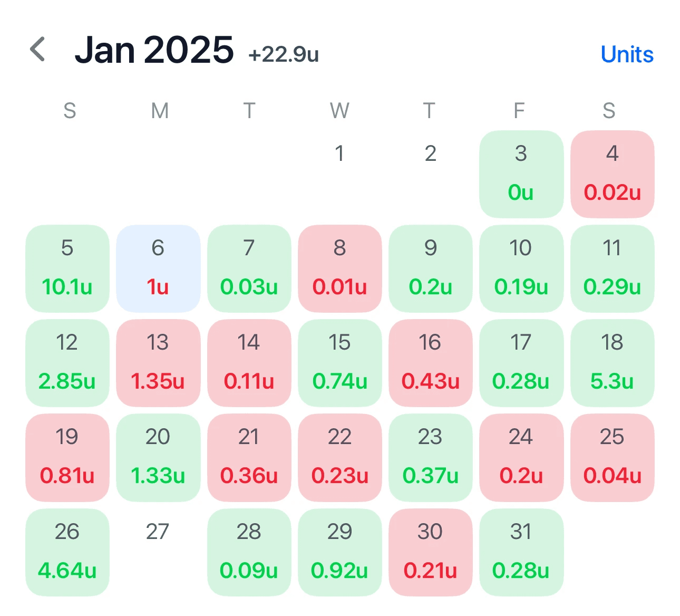Image resolution: width=680 pixels, height=616 pixels.
Task: Open January 19 with 0.81u loss
Action: coord(67,458)
